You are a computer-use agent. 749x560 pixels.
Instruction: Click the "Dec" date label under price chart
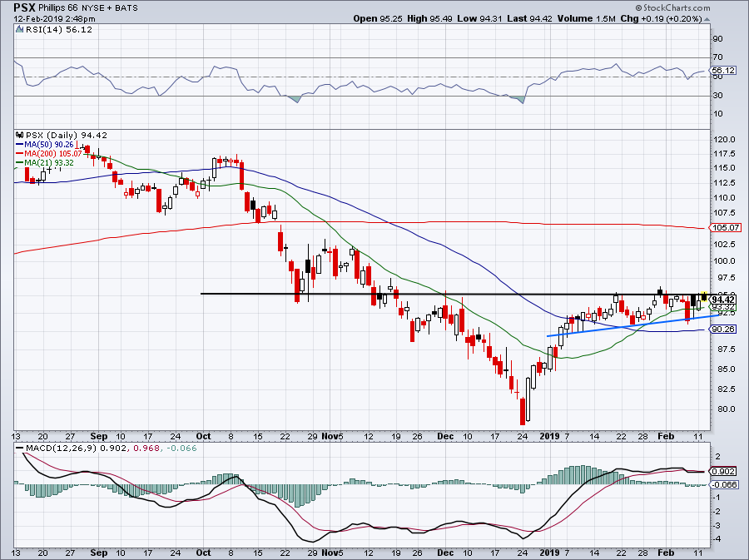point(446,436)
